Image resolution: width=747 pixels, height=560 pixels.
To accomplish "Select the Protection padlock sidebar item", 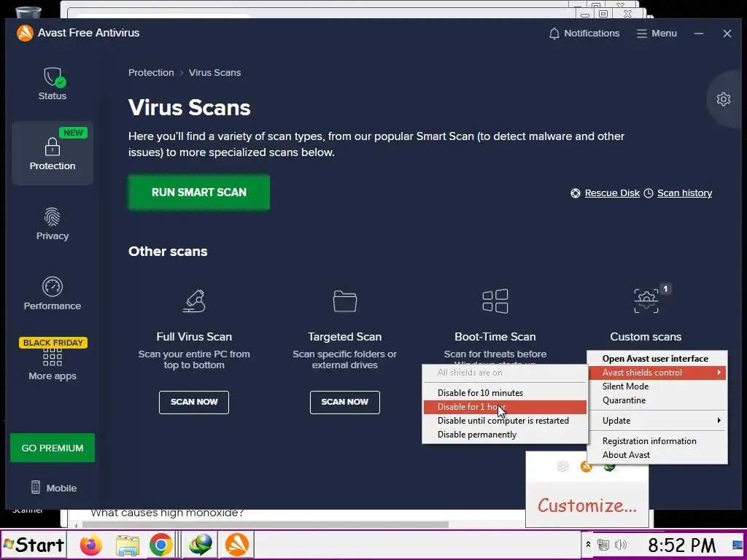I will [x=53, y=153].
